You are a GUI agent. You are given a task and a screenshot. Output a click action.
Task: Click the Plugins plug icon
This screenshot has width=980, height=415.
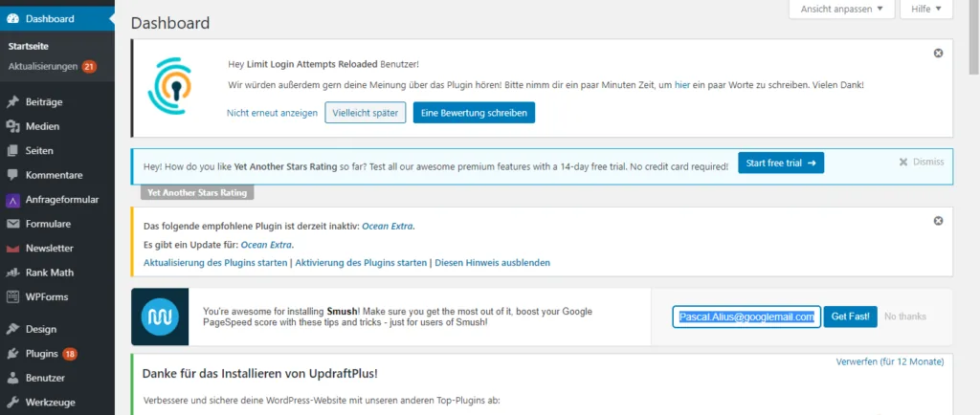point(12,353)
